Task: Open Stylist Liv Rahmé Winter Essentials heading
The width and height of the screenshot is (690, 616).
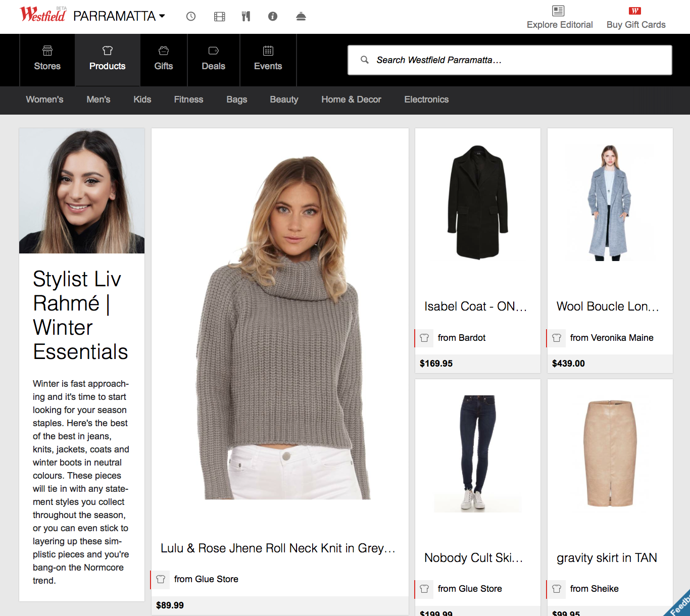Action: point(81,316)
